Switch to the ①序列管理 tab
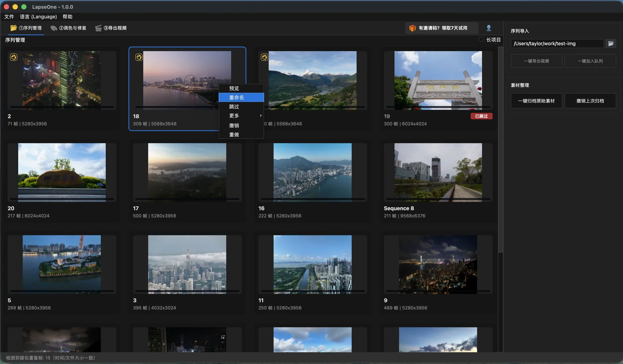The image size is (623, 364). [x=26, y=28]
